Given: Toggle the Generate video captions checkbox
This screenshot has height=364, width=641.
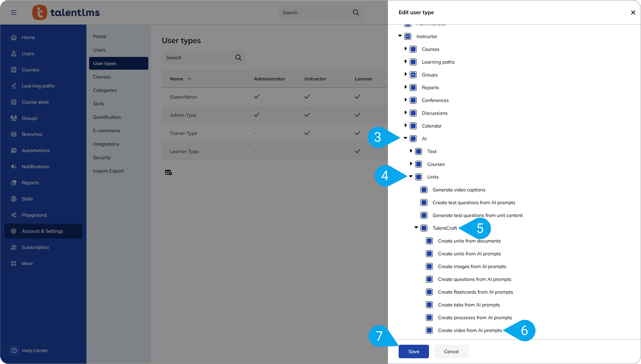Looking at the screenshot, I should pyautogui.click(x=424, y=190).
